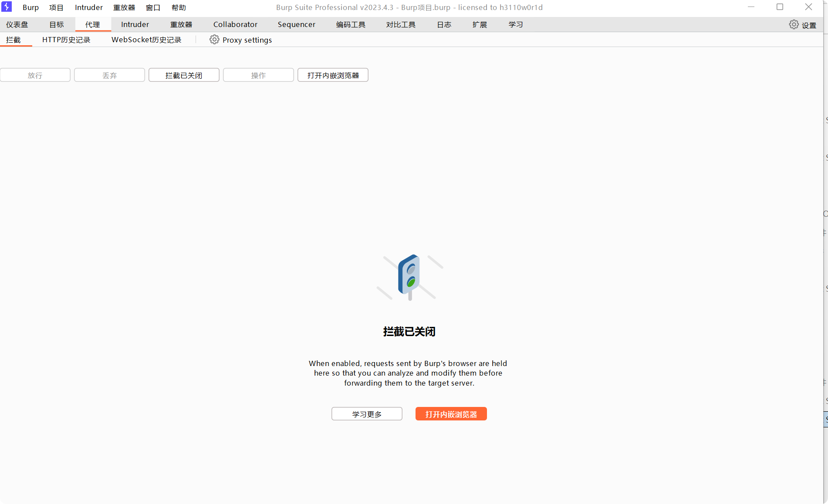Open Proxy settings link
Screen dimensions: 828x504
tap(247, 40)
